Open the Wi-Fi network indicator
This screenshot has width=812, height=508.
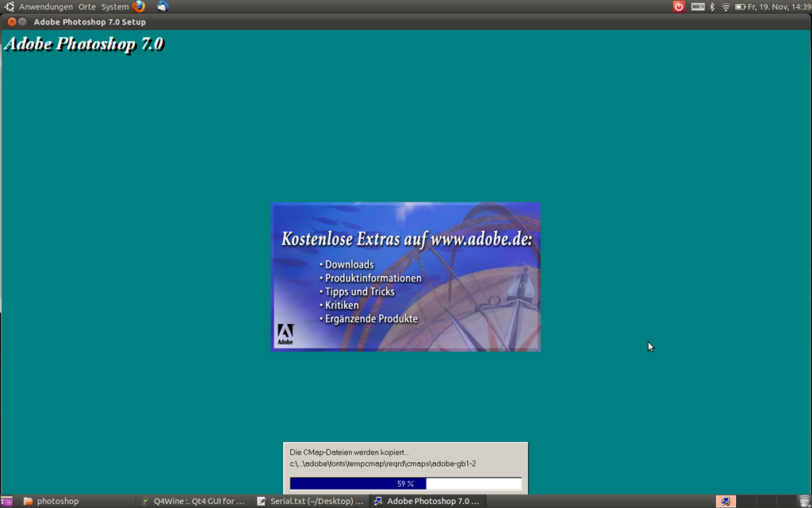[x=726, y=6]
